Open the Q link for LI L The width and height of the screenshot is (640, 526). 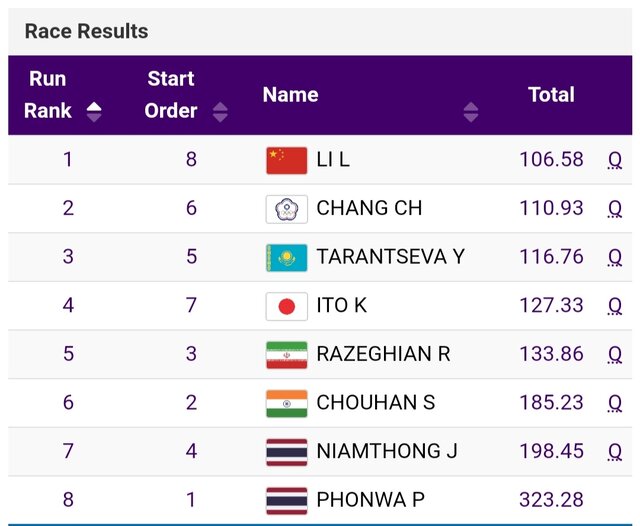615,160
